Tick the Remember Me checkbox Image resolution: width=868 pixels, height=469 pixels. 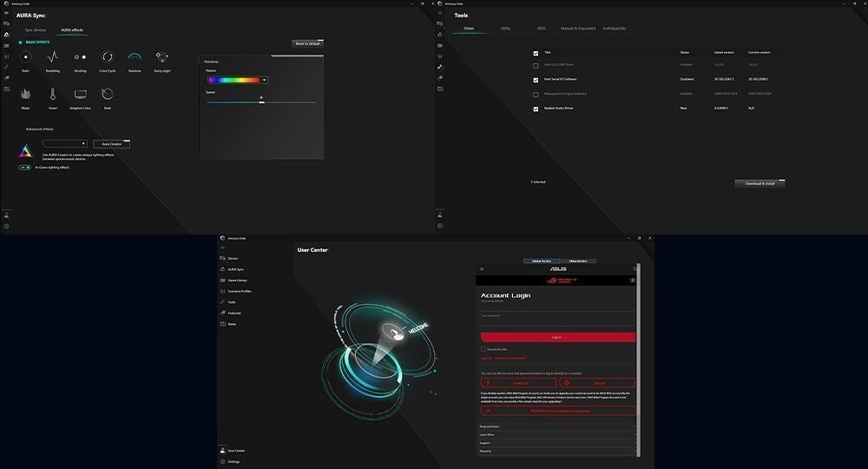pos(483,349)
